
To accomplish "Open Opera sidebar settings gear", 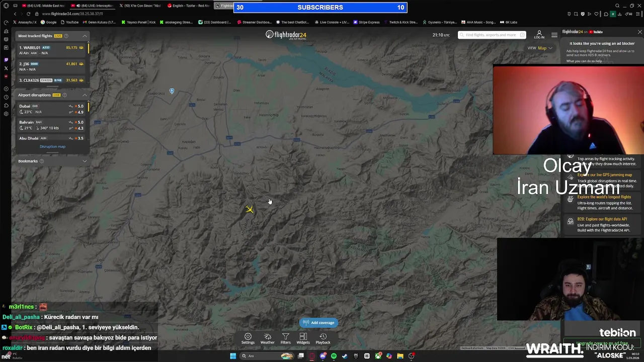I will coord(6,114).
